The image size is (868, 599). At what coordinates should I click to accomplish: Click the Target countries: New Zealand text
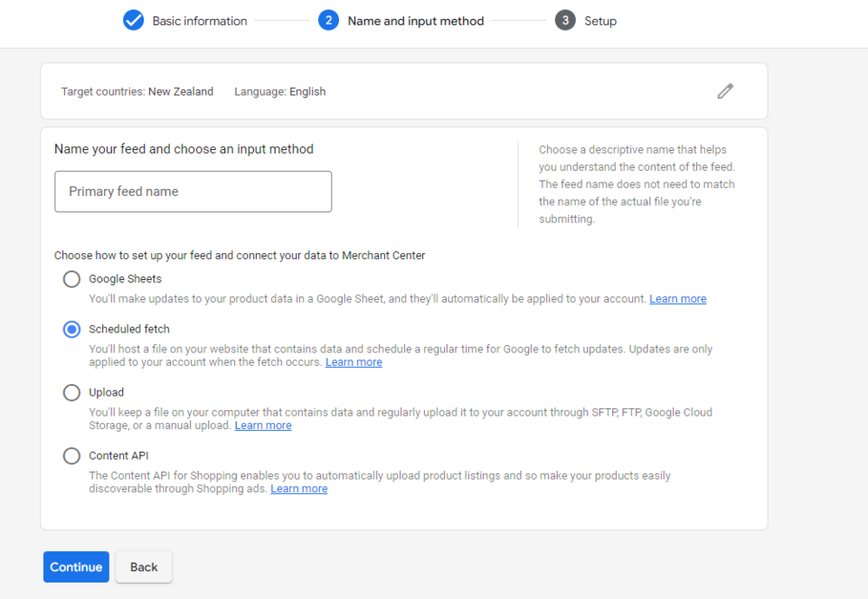(x=137, y=91)
